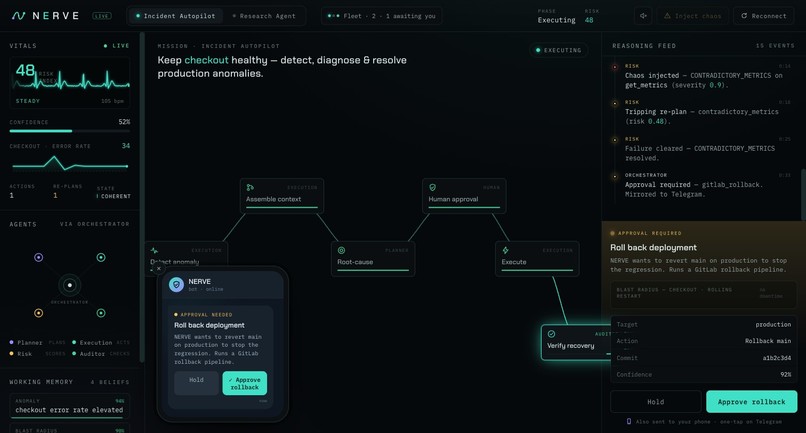Toggle the sound speaker icon in the top bar
The width and height of the screenshot is (806, 433).
point(643,16)
